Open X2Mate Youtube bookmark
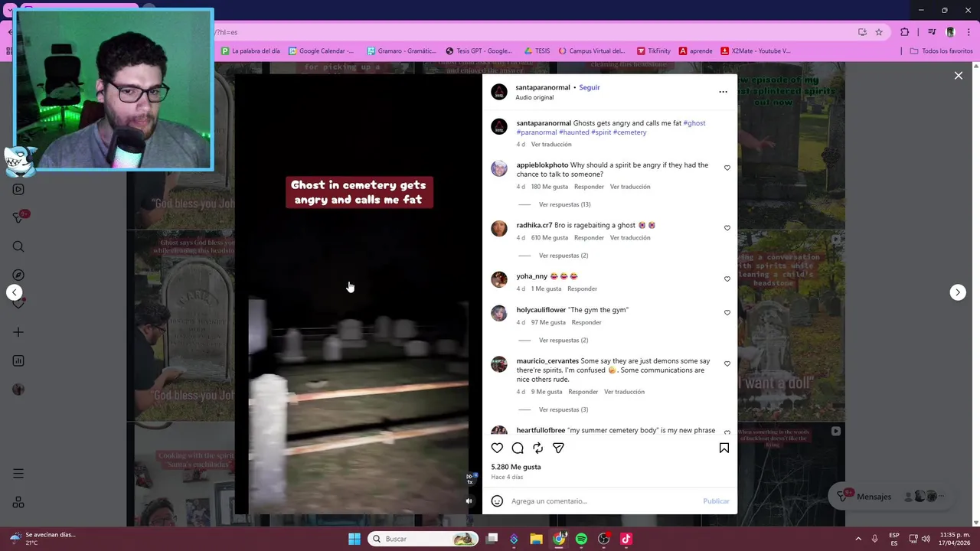 point(756,51)
